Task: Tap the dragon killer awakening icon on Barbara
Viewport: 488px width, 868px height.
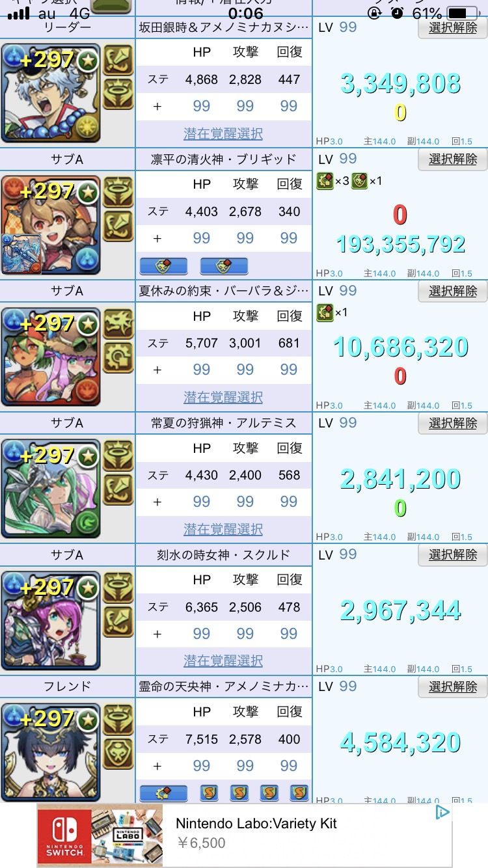Action: point(118,324)
